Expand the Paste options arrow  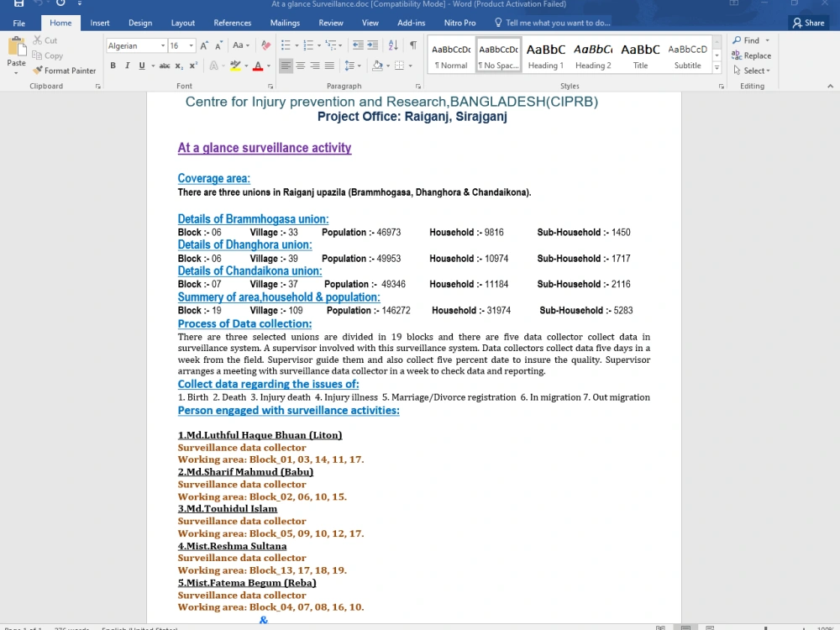click(x=17, y=72)
